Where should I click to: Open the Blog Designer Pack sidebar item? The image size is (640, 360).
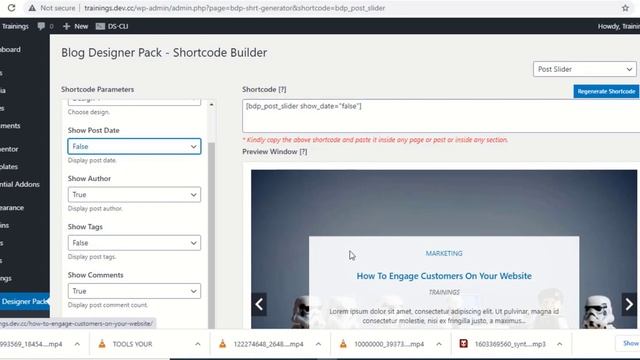(x=24, y=301)
